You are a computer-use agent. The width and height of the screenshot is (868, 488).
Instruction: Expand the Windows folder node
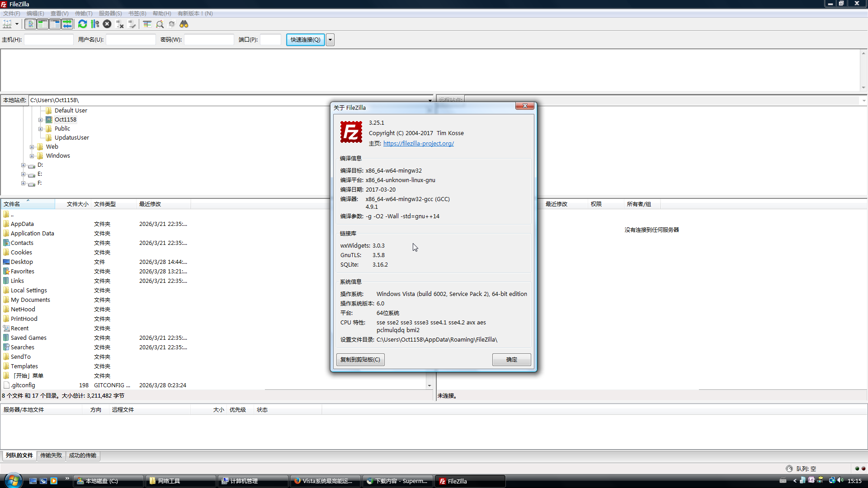(32, 156)
